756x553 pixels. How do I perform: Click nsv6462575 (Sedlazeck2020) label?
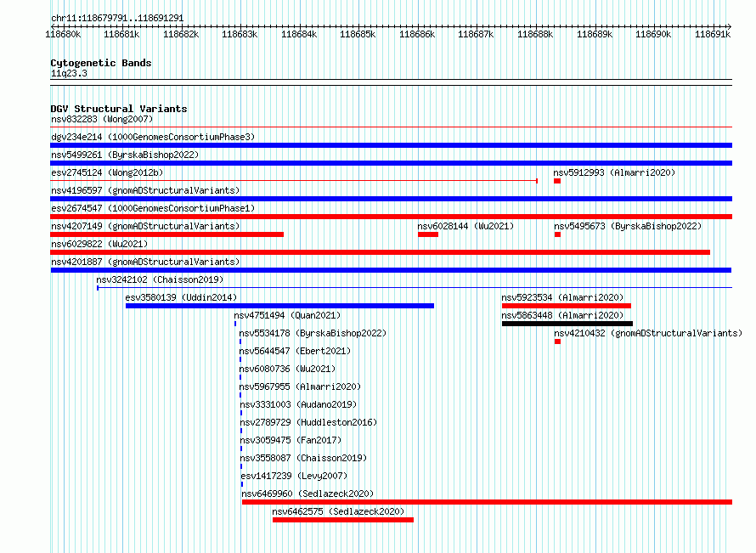pyautogui.click(x=338, y=511)
